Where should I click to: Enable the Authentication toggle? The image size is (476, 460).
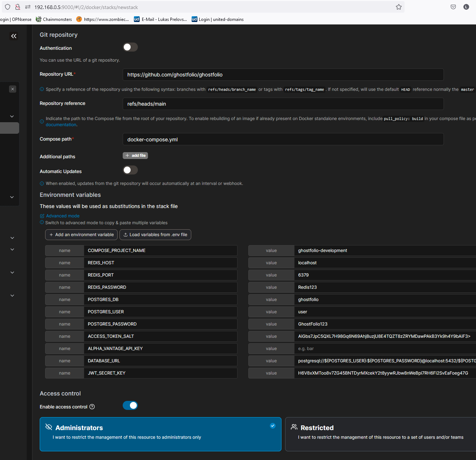(130, 47)
